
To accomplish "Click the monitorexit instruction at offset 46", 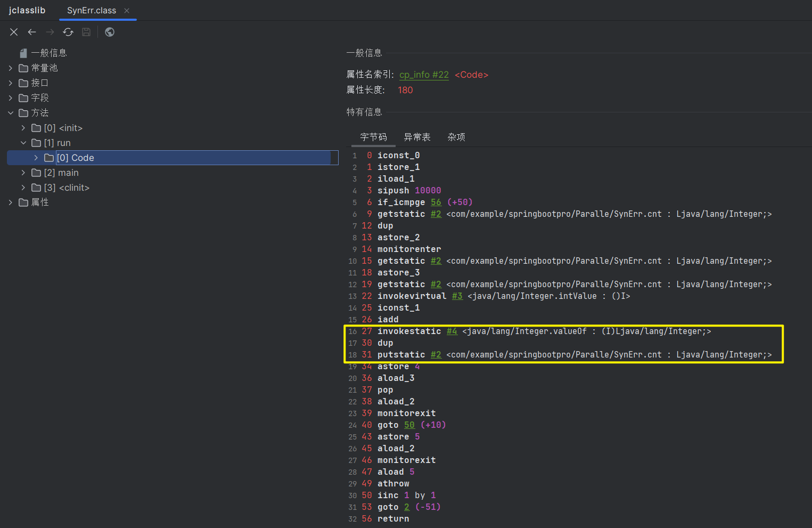I will (406, 460).
